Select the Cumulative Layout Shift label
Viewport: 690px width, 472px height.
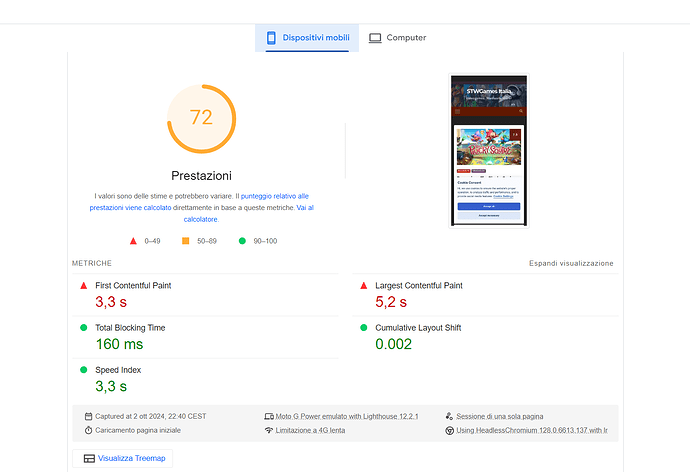pos(418,328)
